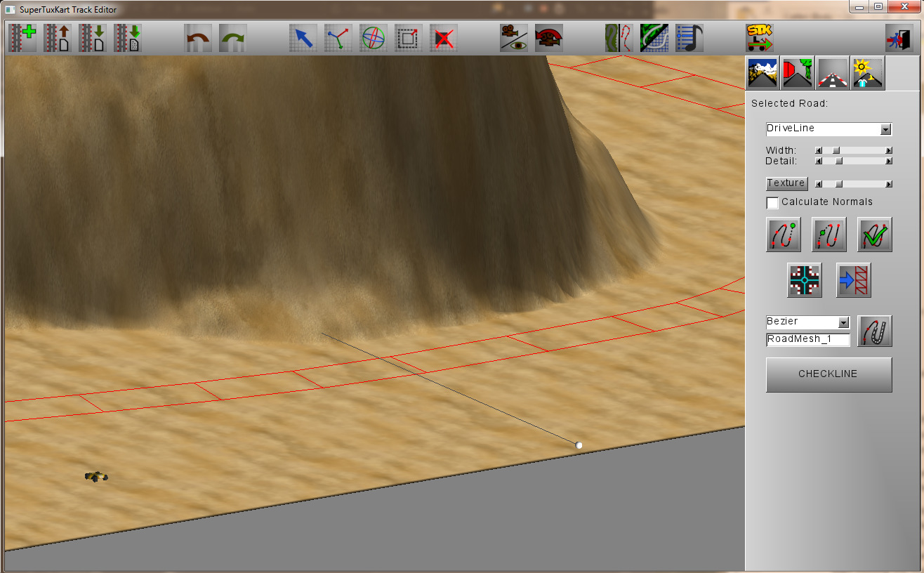Screen dimensions: 924x573
Task: Click the music note settings icon
Action: point(689,38)
